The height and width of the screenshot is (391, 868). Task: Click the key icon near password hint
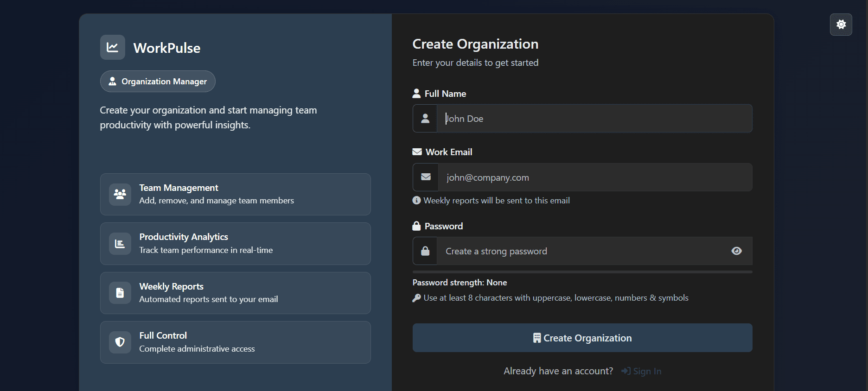click(416, 298)
